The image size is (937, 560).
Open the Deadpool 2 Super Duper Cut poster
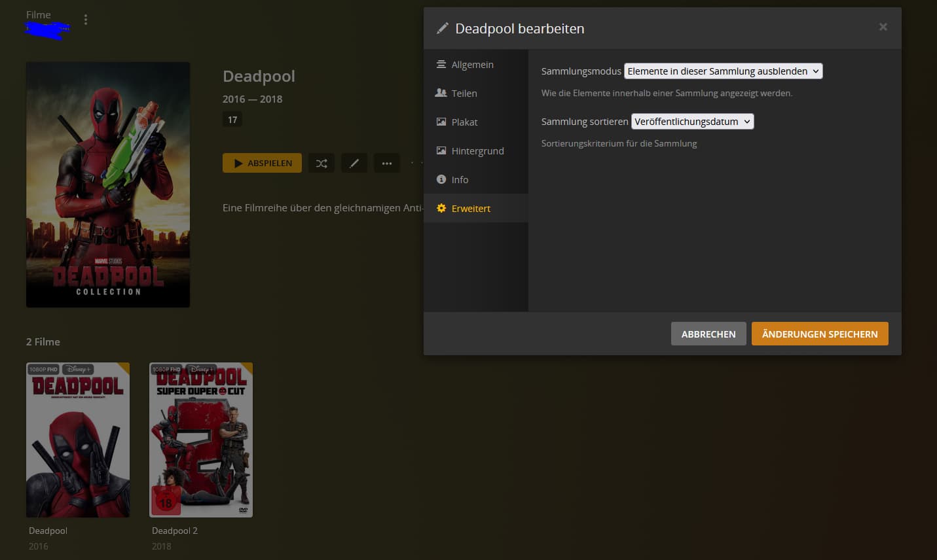click(x=201, y=440)
